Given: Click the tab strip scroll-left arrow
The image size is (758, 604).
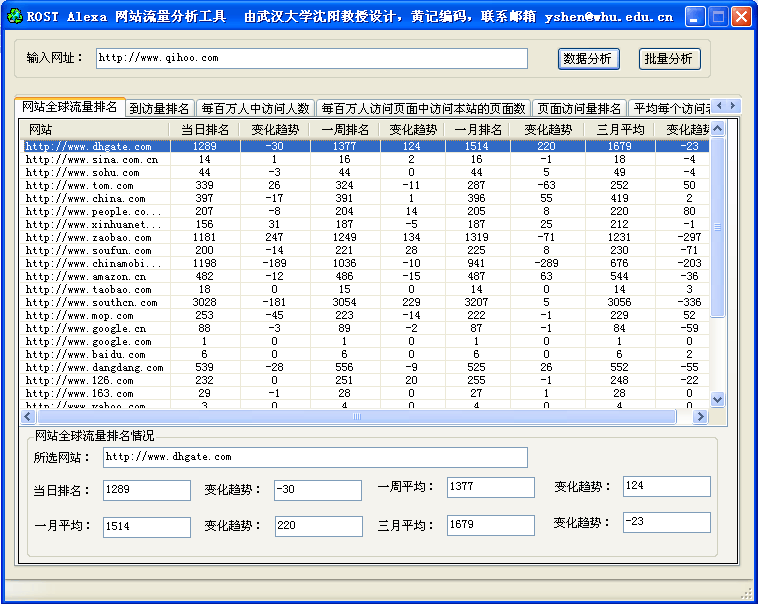Looking at the screenshot, I should click(719, 105).
